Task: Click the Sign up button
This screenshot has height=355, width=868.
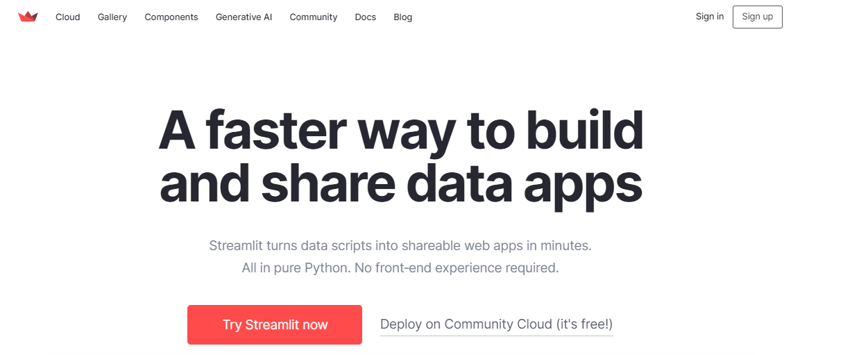Action: click(x=758, y=17)
